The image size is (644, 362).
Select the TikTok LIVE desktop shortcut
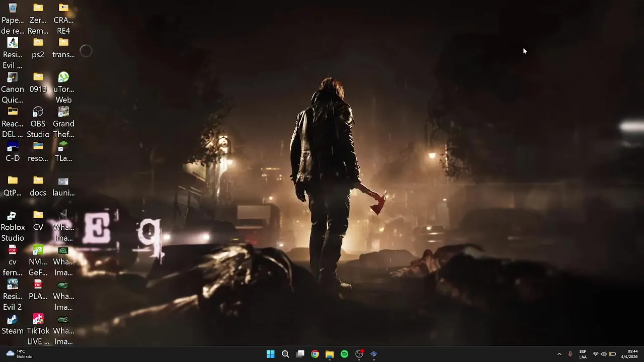(x=38, y=330)
